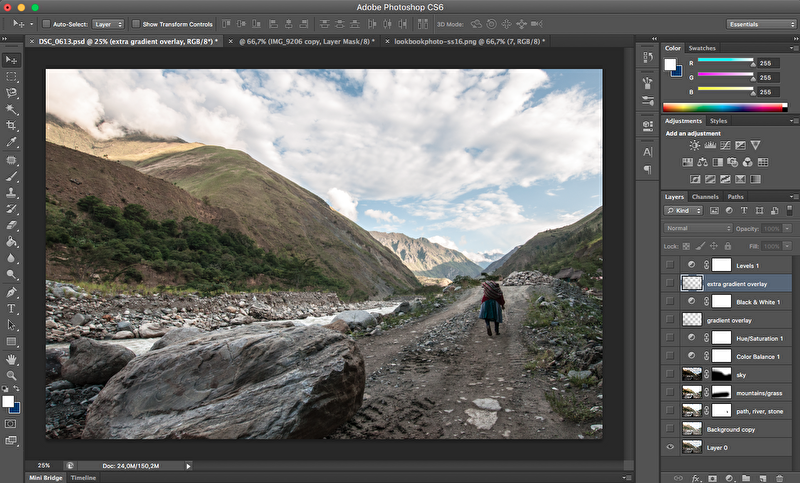This screenshot has height=483, width=800.
Task: Add a Photo Filter adjustment
Action: click(733, 162)
